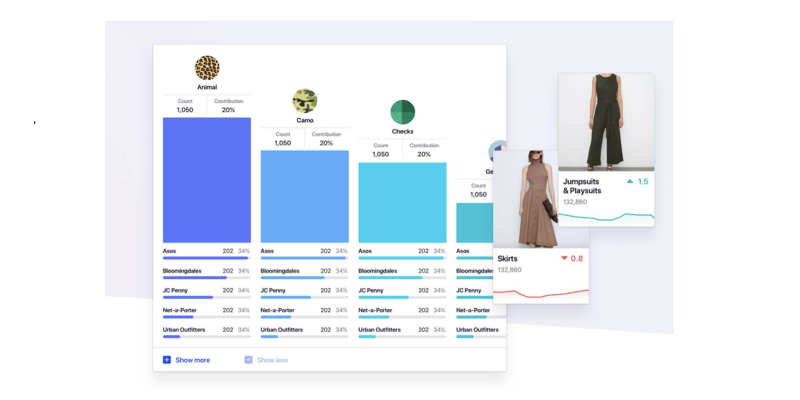Click the Checks column label

[403, 132]
